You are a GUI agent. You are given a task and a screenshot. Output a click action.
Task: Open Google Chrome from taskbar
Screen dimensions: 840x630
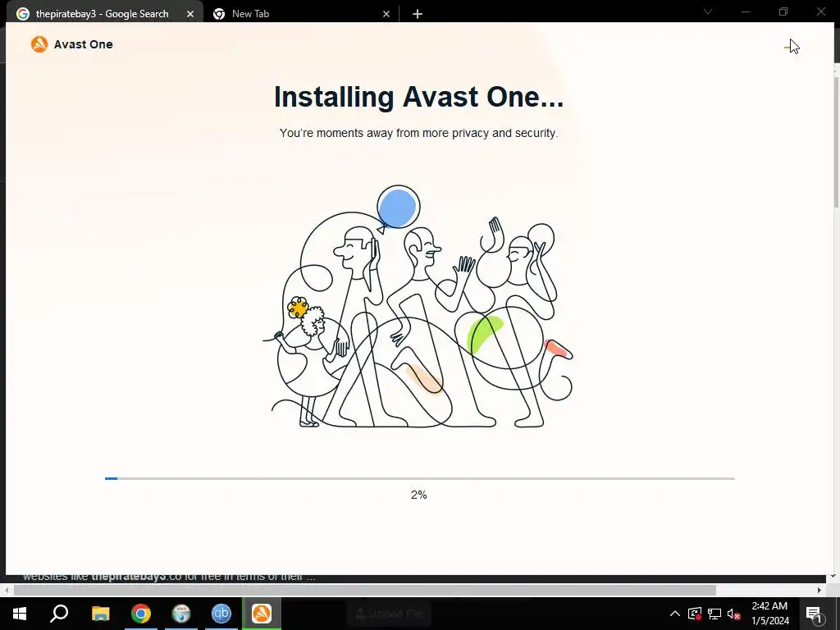click(x=141, y=614)
